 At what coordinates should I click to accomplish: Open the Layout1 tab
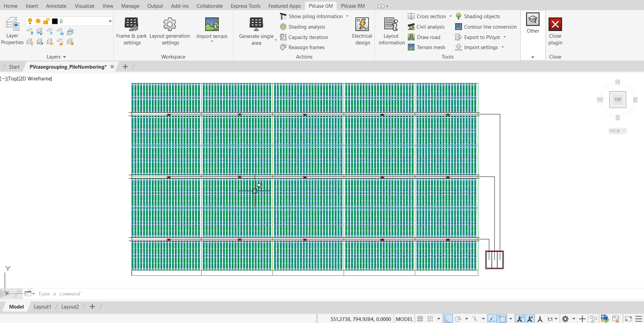click(42, 307)
